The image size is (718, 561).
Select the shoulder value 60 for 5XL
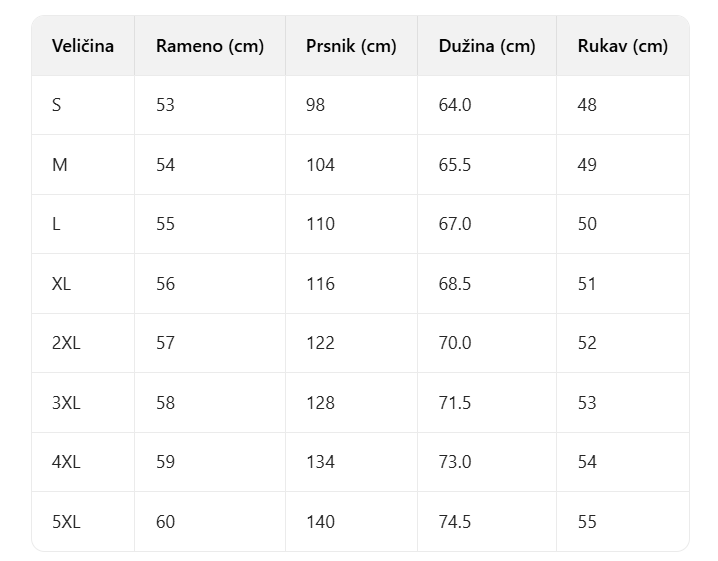point(165,522)
